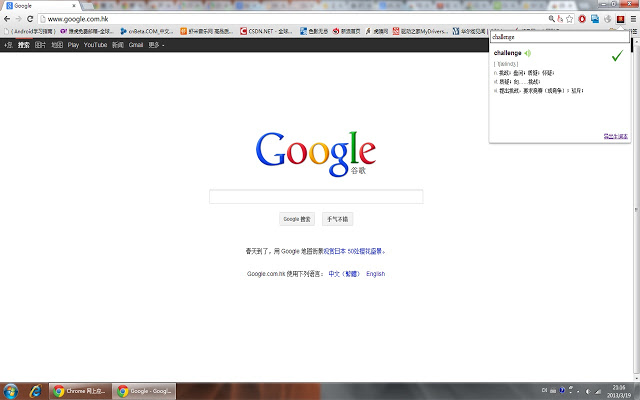The image size is (640, 400).
Task: Click the purple link at dictionary popup bottom
Action: tap(616, 136)
